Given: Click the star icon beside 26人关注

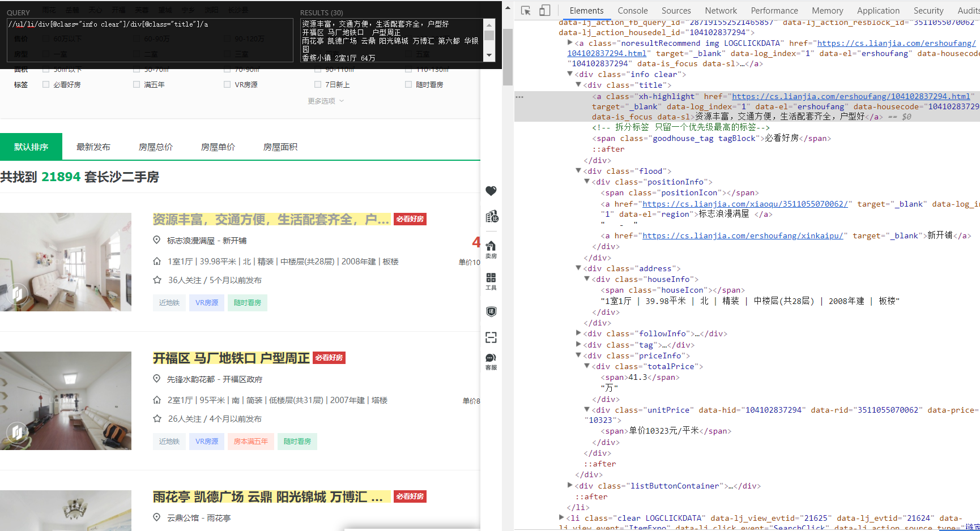Looking at the screenshot, I should (x=157, y=418).
